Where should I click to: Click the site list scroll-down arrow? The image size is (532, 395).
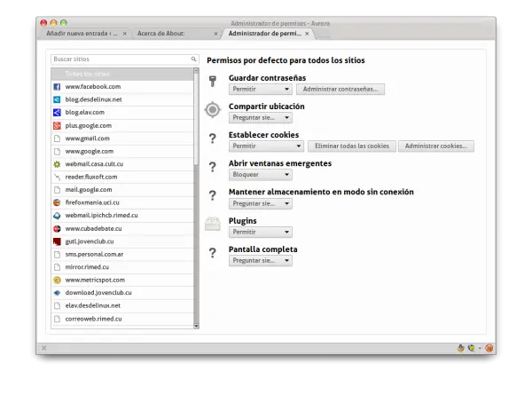pos(196,326)
